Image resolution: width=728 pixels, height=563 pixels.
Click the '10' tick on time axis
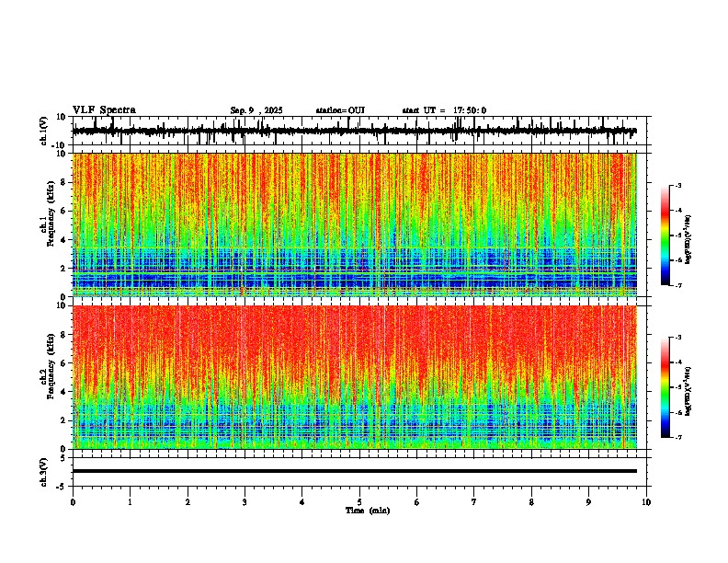point(646,502)
